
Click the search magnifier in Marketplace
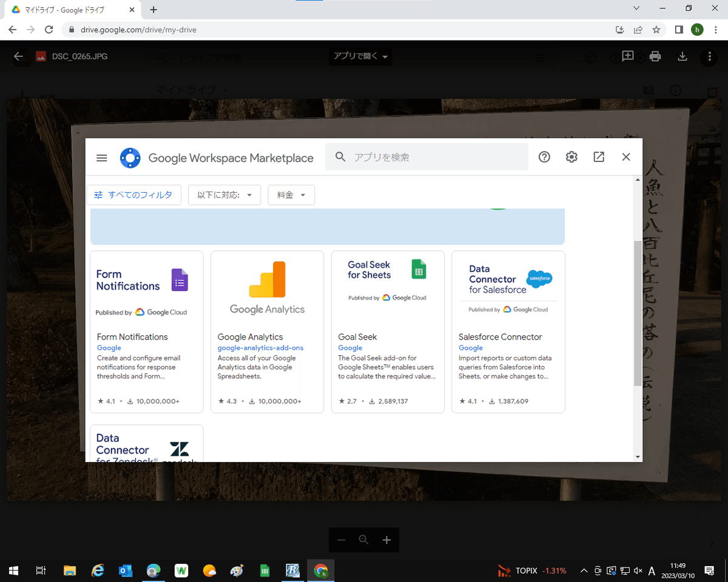[340, 157]
